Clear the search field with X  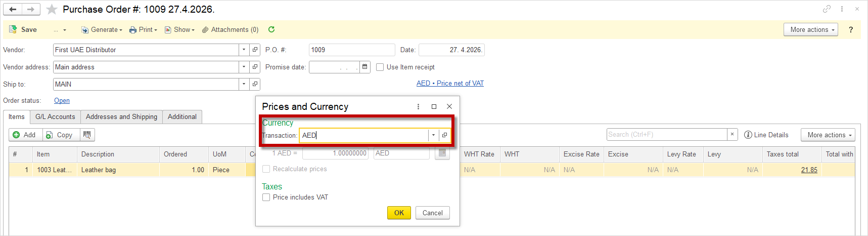[x=732, y=134]
